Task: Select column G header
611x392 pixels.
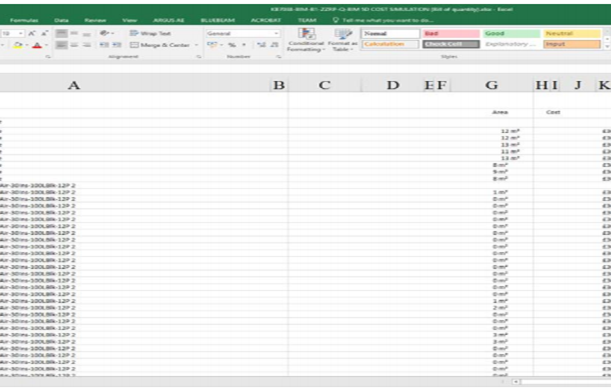Action: (492, 85)
